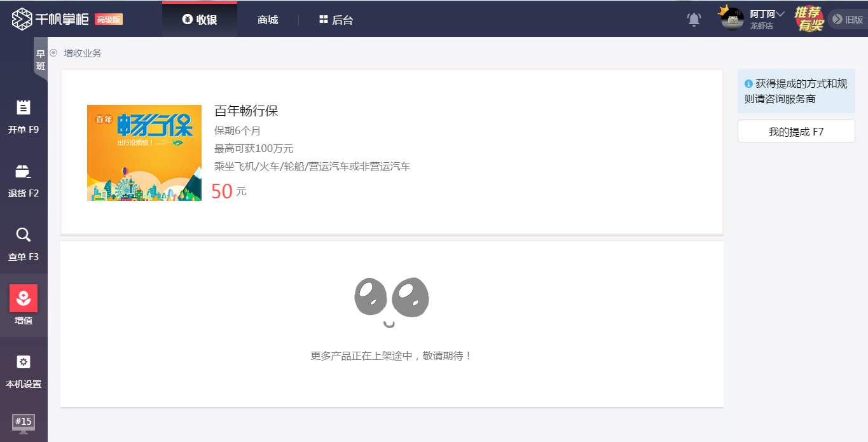Click the #15 terminal monitor icon
The height and width of the screenshot is (442, 868).
[24, 422]
